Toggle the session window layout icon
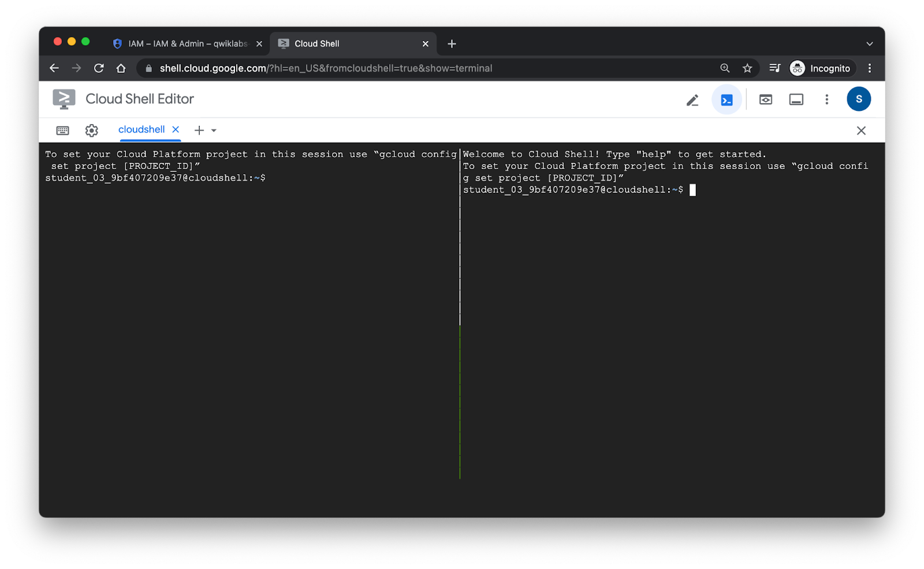 [x=796, y=100]
